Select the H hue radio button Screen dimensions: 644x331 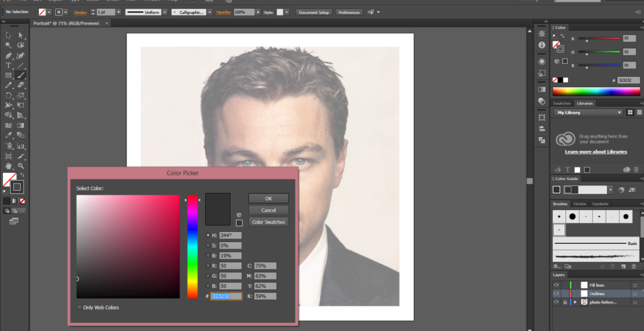tap(208, 236)
